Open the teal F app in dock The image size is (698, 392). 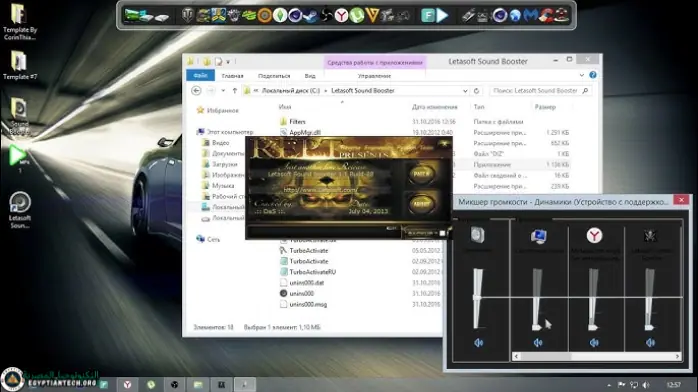(x=427, y=16)
